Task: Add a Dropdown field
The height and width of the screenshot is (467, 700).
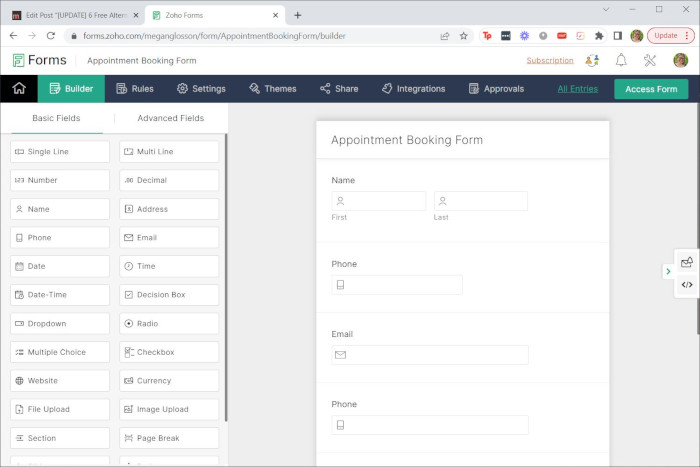Action: [x=60, y=324]
